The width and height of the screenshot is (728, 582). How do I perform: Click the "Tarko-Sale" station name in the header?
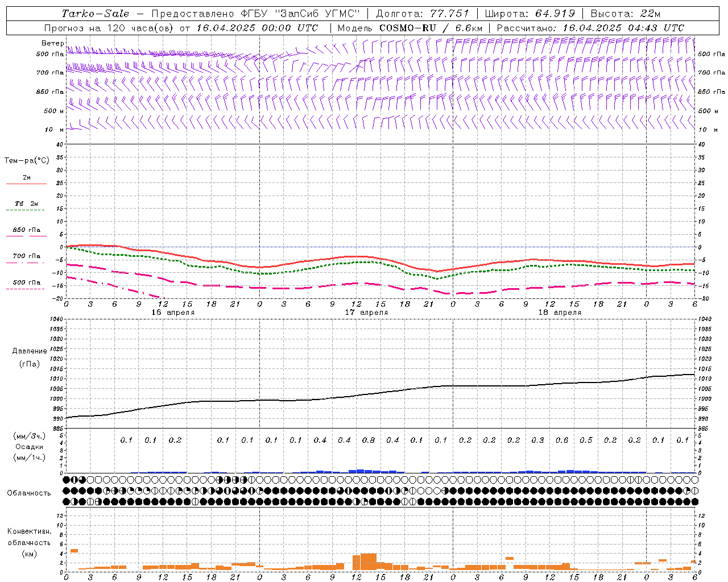pyautogui.click(x=96, y=14)
